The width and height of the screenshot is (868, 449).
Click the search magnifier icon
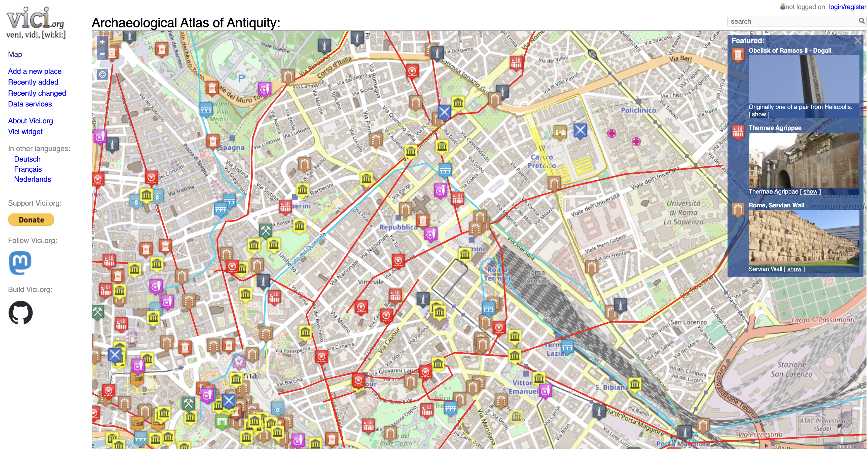point(861,21)
